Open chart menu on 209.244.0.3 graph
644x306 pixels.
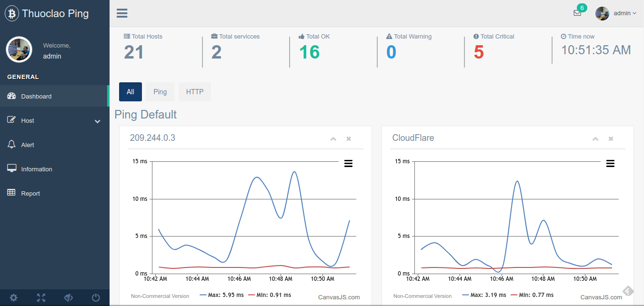click(x=348, y=164)
